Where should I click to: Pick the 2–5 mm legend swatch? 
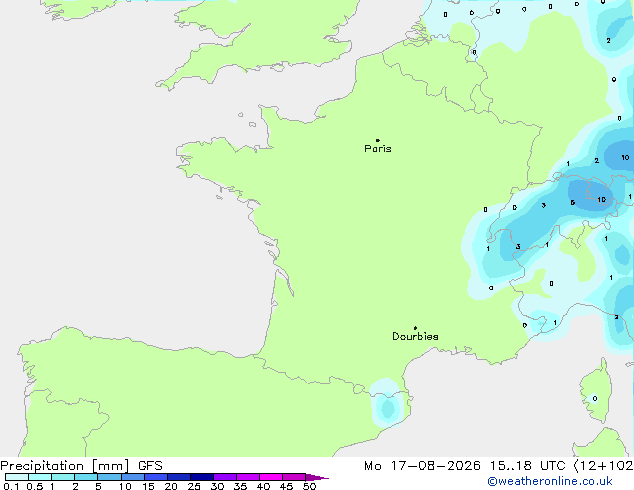tap(86, 477)
